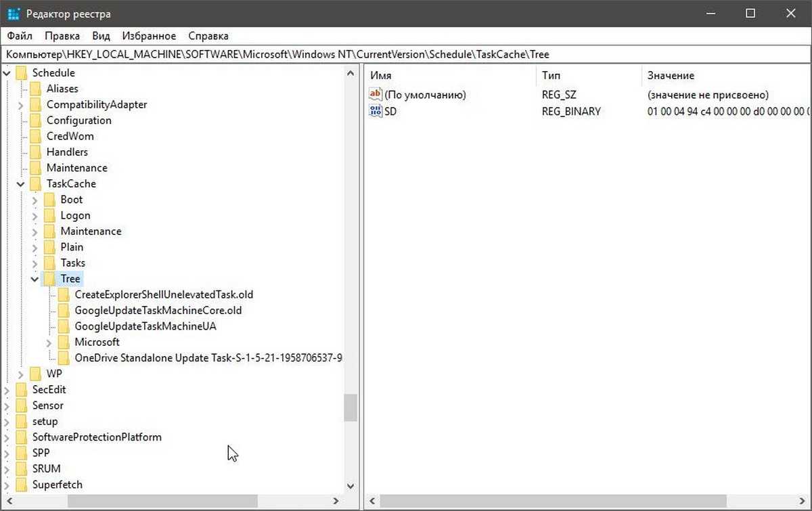Click the Boot folder icon
Screen dimensions: 812x511
pos(49,200)
